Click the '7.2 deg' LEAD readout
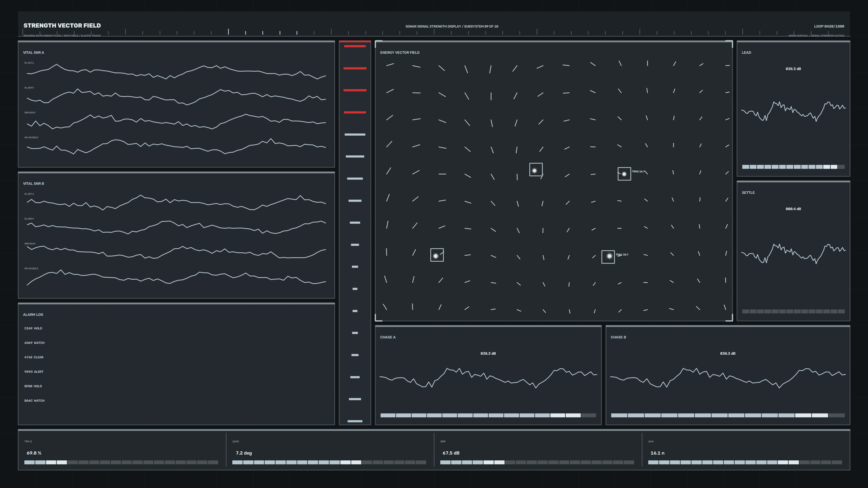The image size is (868, 488). [x=244, y=453]
